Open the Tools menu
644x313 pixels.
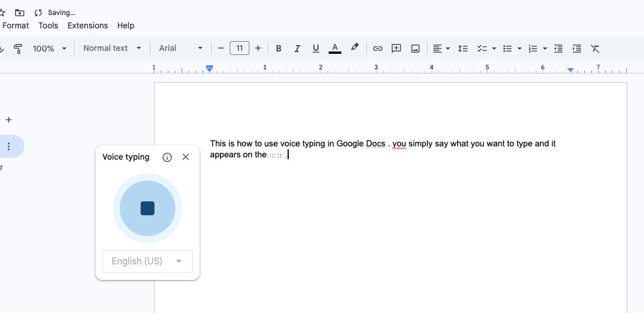49,25
